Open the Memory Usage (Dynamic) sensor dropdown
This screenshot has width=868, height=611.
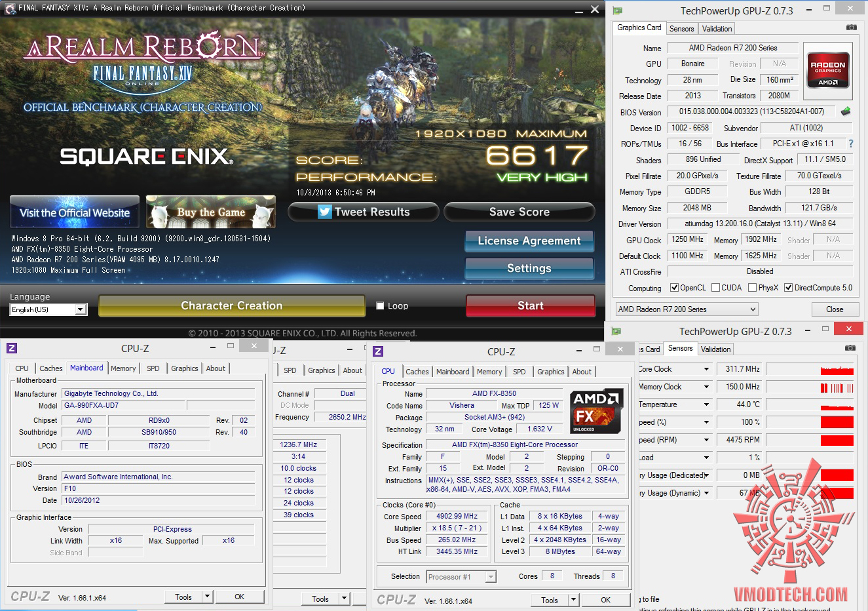706,493
